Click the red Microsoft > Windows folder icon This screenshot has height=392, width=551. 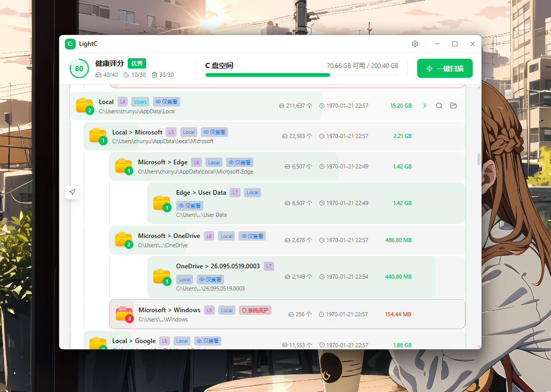(125, 314)
